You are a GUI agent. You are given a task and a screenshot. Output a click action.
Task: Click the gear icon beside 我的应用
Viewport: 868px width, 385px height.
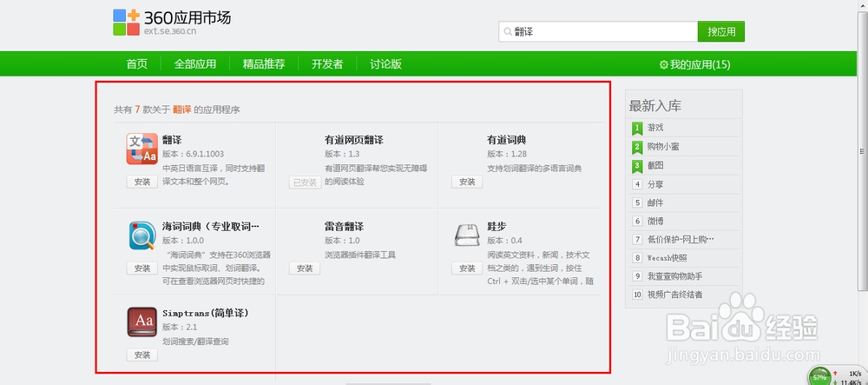coord(664,65)
